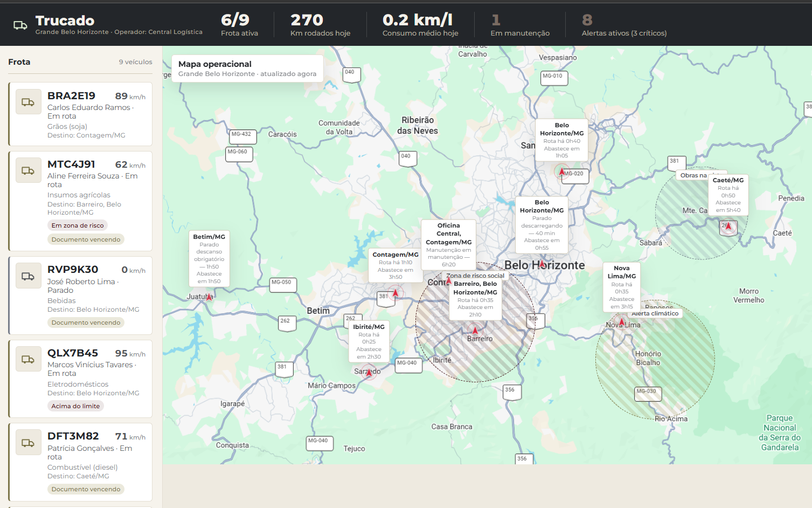Viewport: 812px width, 508px height.
Task: Click the "Em manutenção" counter in header
Action: click(520, 25)
